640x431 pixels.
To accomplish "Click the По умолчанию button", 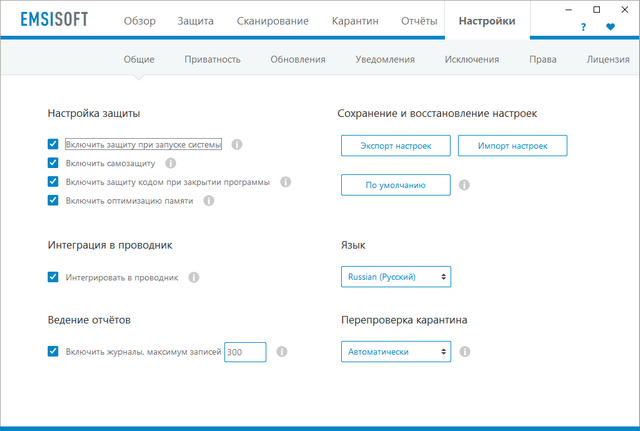I will point(396,185).
